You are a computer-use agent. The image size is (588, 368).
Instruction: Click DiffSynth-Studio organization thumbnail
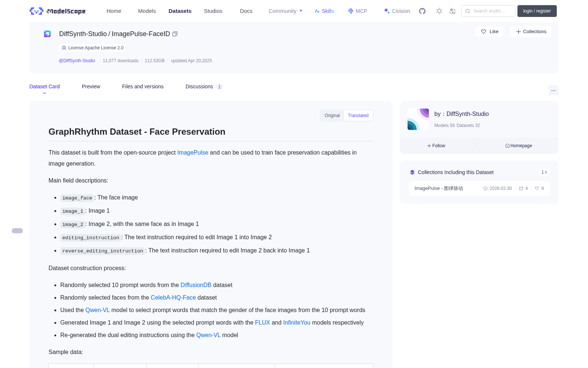(418, 119)
